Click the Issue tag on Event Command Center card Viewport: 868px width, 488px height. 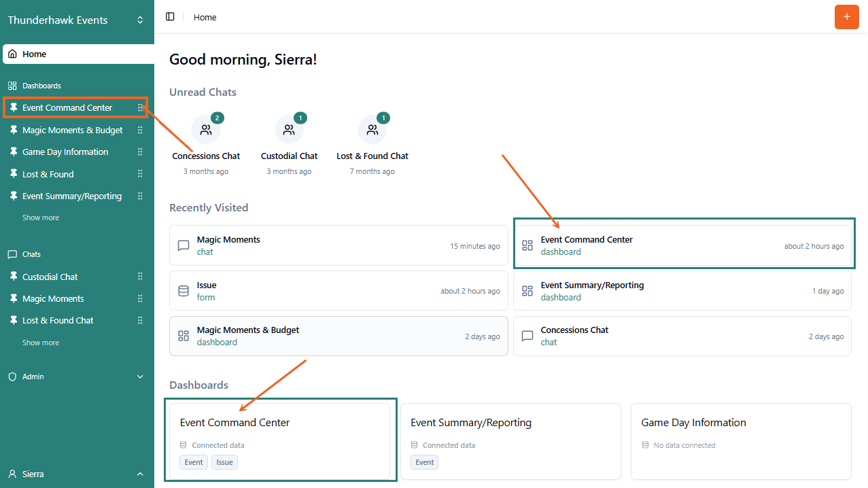224,462
